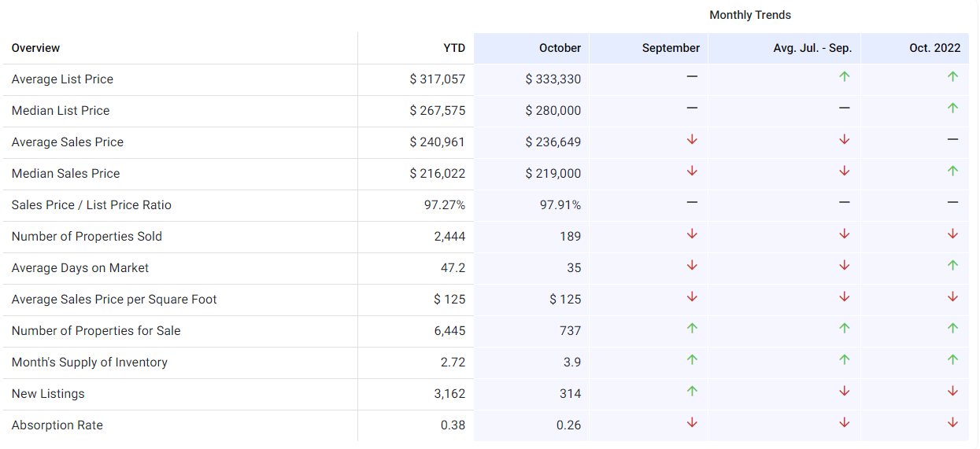The width and height of the screenshot is (980, 449).
Task: Select the Absorption Rate row label
Action: [57, 425]
